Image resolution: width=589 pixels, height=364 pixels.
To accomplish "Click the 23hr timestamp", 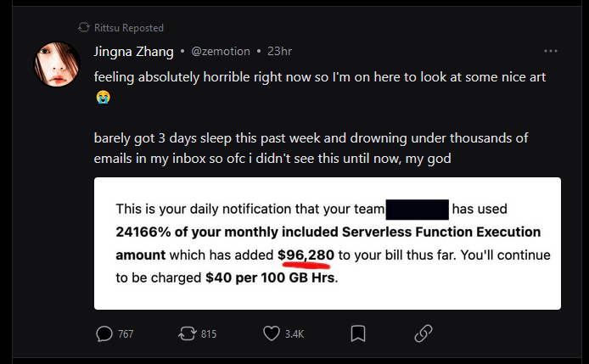I will click(x=279, y=51).
